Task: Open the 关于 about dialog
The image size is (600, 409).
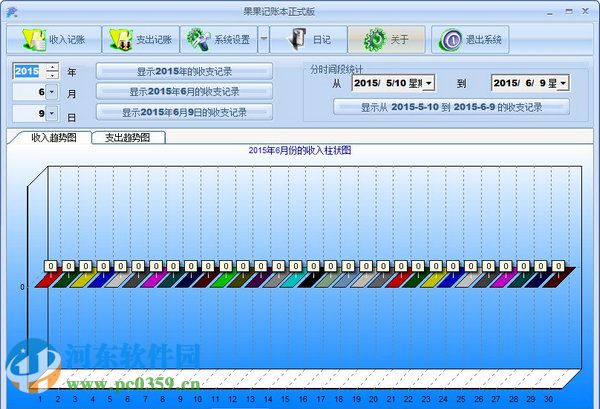Action: 386,39
